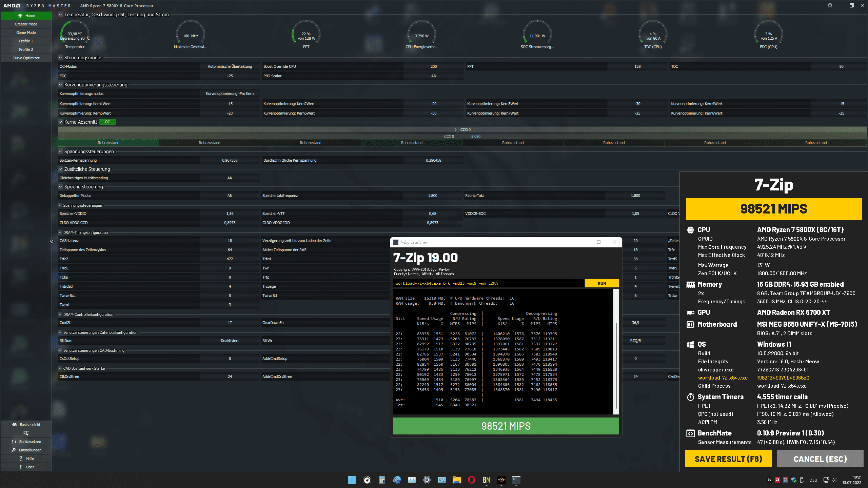This screenshot has height=488, width=868.
Task: Open the Windows Start menu
Action: [352, 480]
